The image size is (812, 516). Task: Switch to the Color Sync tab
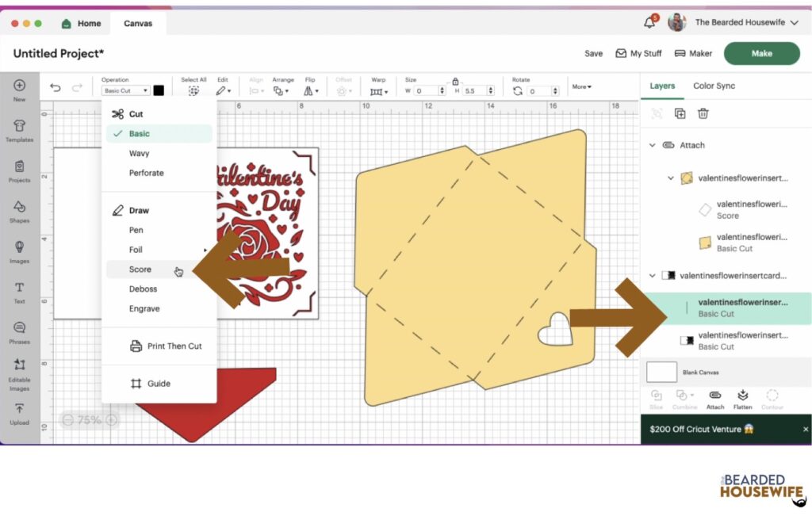[x=714, y=86]
